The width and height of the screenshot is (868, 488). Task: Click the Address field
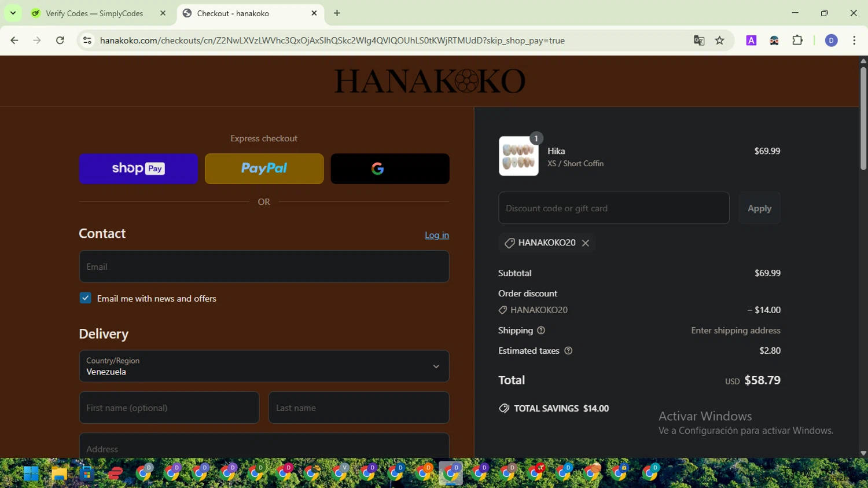(264, 446)
